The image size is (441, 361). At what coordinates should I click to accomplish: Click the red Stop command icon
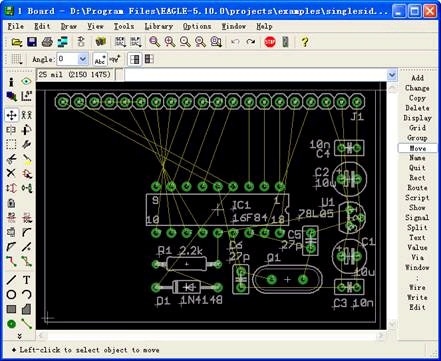(270, 42)
